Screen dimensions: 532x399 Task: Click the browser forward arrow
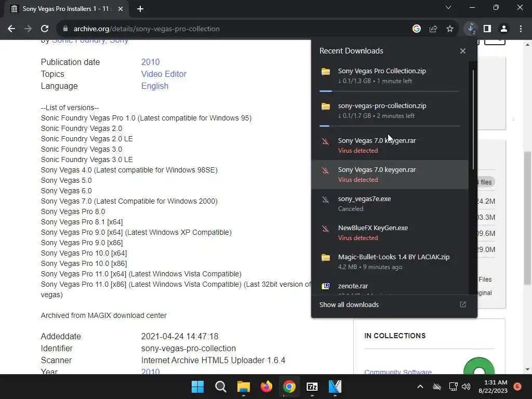click(x=28, y=29)
